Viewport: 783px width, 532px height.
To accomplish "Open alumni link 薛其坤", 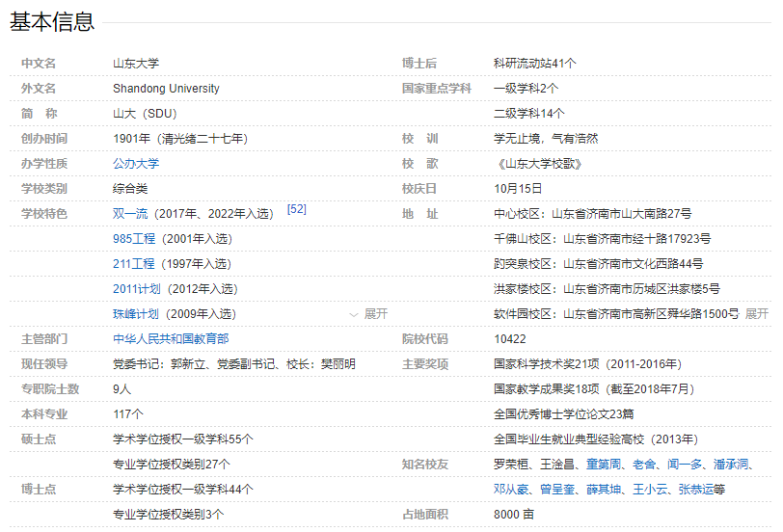I will 605,490.
